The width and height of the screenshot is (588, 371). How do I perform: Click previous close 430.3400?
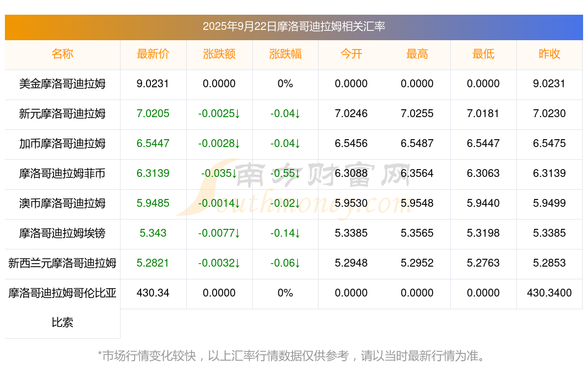click(x=549, y=293)
